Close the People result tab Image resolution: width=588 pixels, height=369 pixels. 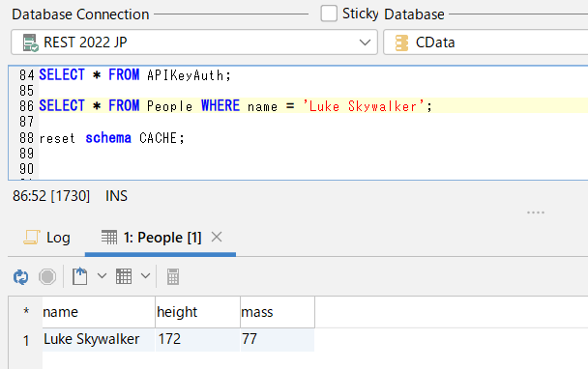(x=217, y=237)
